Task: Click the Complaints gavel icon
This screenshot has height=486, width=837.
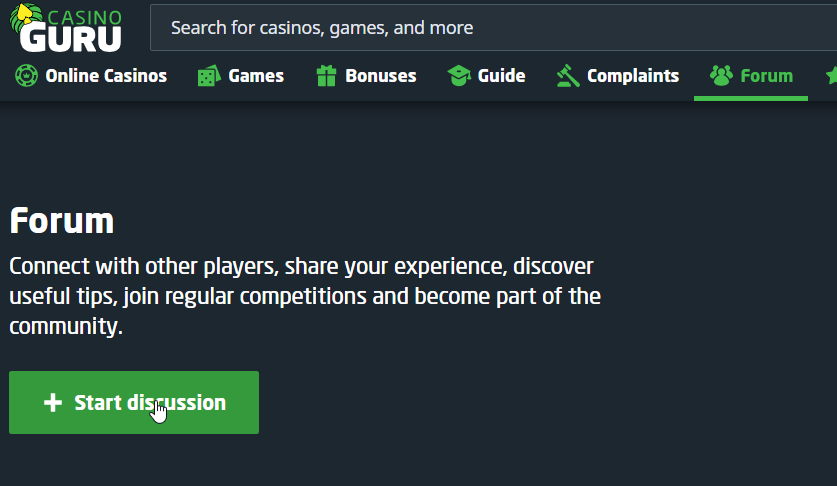Action: tap(568, 76)
